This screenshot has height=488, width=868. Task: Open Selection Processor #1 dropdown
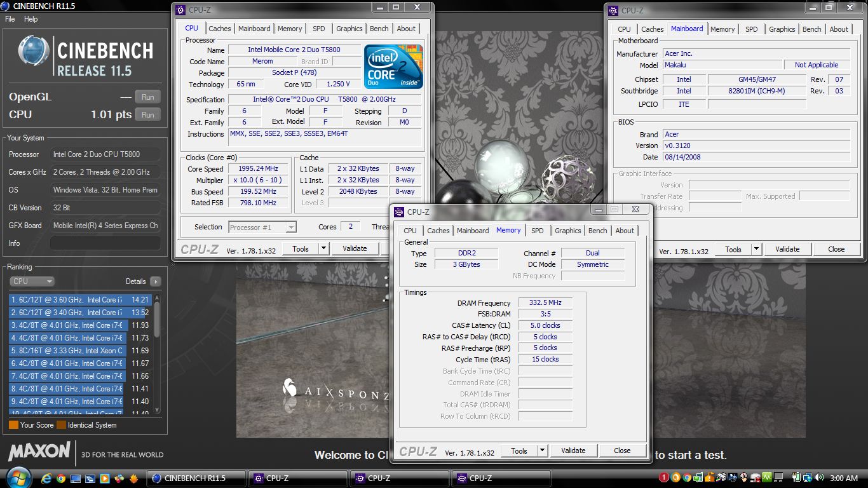tap(262, 227)
